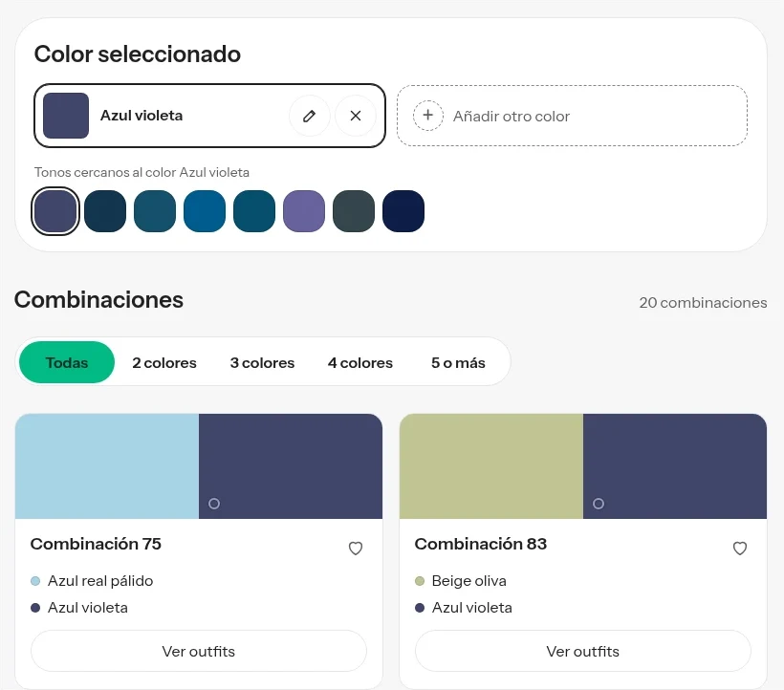Filter by 3 colores
Viewport: 784px width, 690px height.
coord(263,362)
